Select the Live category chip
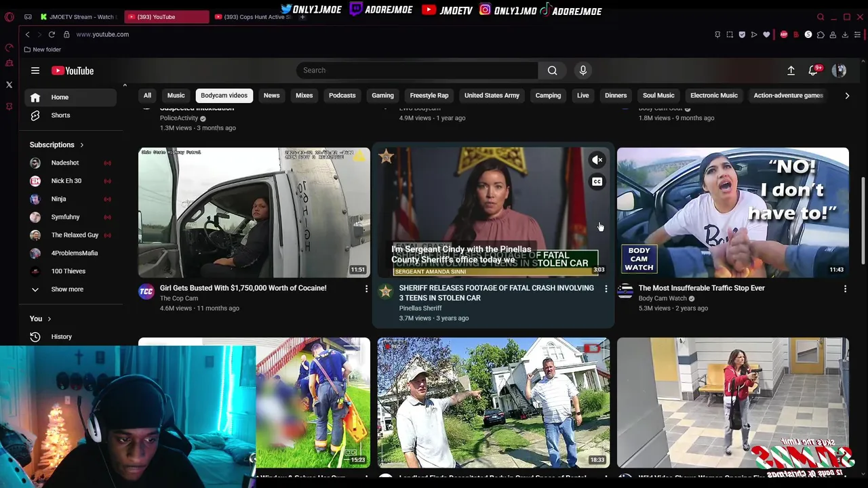 point(583,96)
